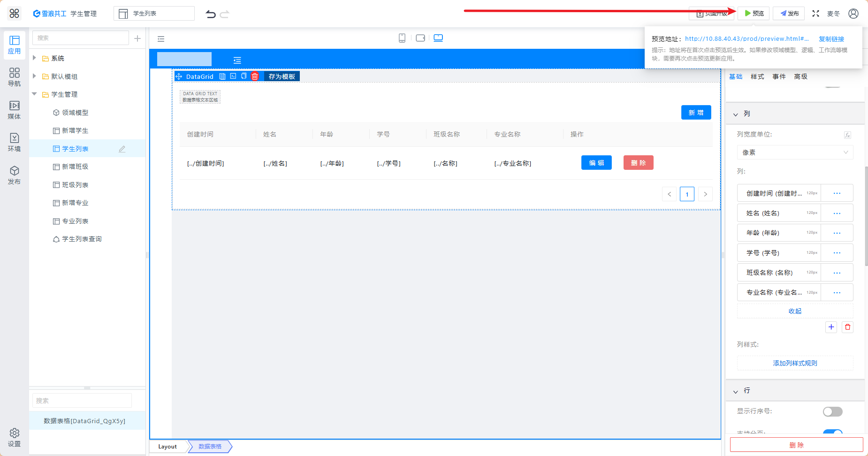The height and width of the screenshot is (456, 868).
Task: Click 存为模板 on DataGrid toolbar
Action: (x=282, y=76)
